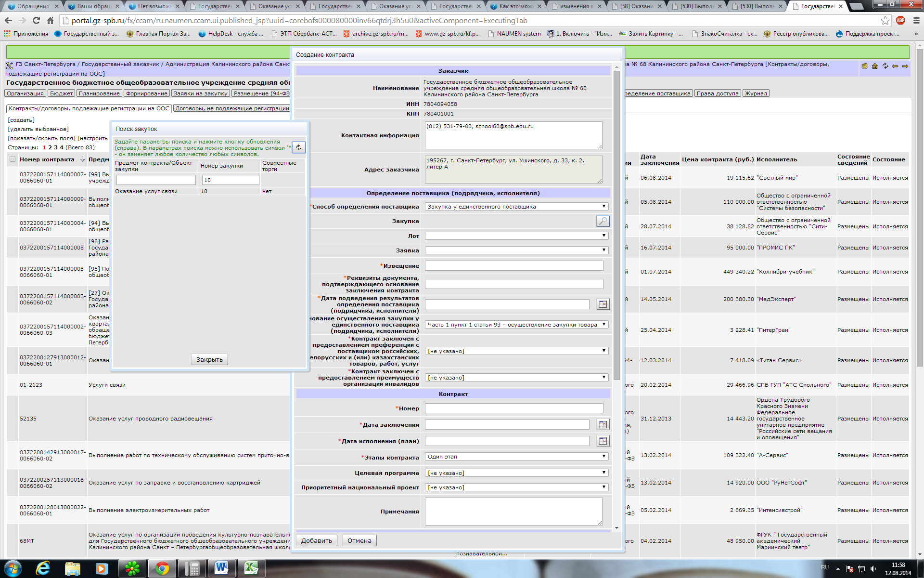Select search result Оказание услуг связи
Image resolution: width=924 pixels, height=578 pixels.
(146, 191)
